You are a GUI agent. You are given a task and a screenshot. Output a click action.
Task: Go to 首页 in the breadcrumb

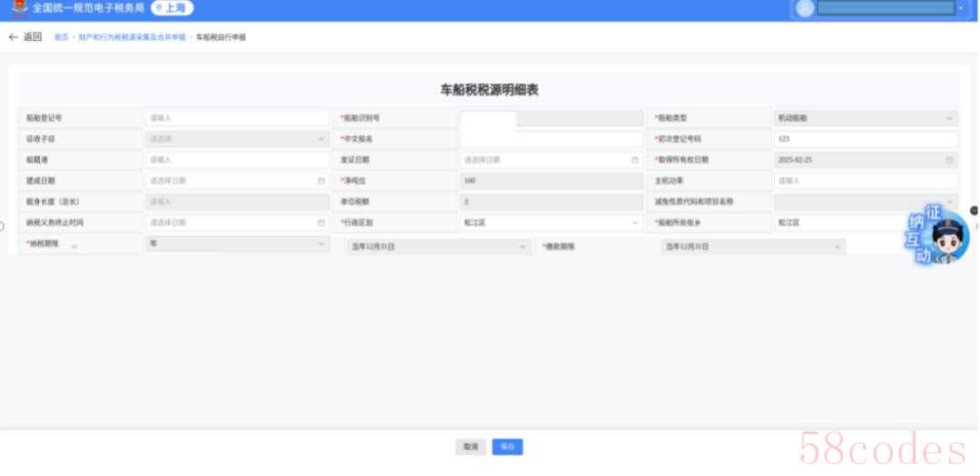coord(61,37)
